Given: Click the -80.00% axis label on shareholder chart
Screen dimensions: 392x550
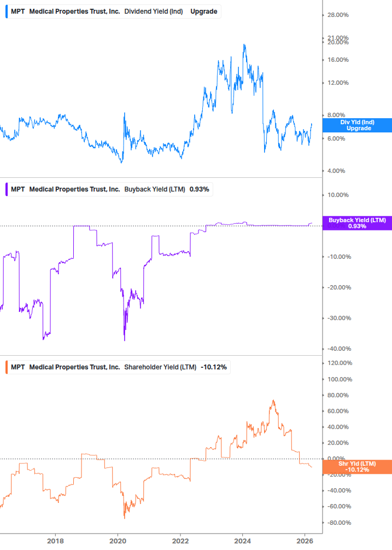Looking at the screenshot, I should pos(339,523).
